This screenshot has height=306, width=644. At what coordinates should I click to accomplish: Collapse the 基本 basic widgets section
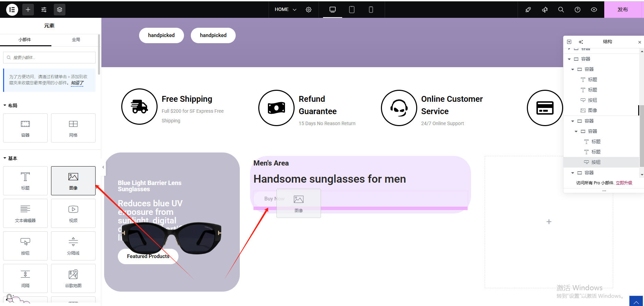coord(10,158)
